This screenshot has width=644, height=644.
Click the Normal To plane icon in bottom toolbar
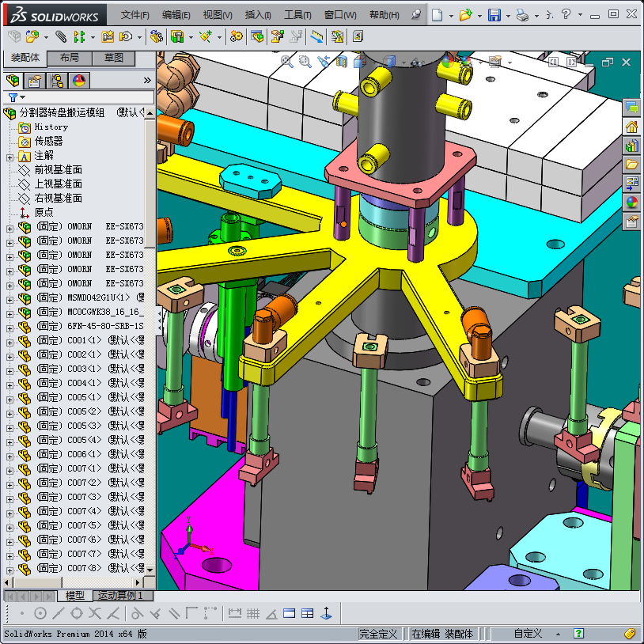click(x=327, y=614)
